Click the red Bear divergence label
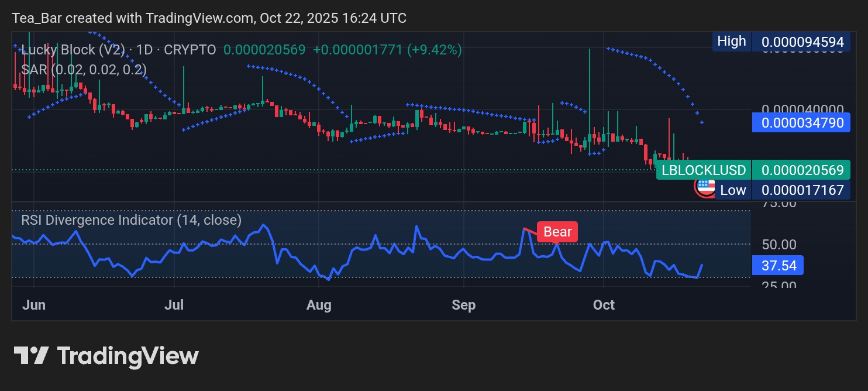Image resolution: width=868 pixels, height=391 pixels. pos(557,232)
